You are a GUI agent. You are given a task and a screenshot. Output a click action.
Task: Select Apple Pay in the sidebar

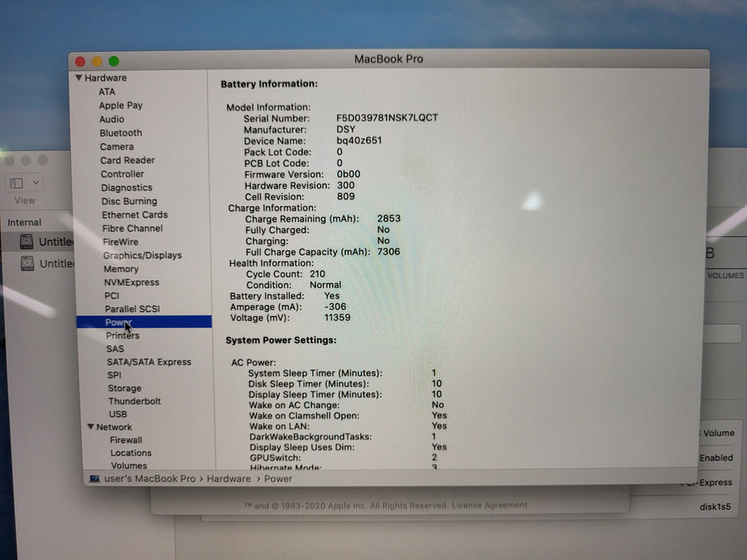[x=121, y=106]
